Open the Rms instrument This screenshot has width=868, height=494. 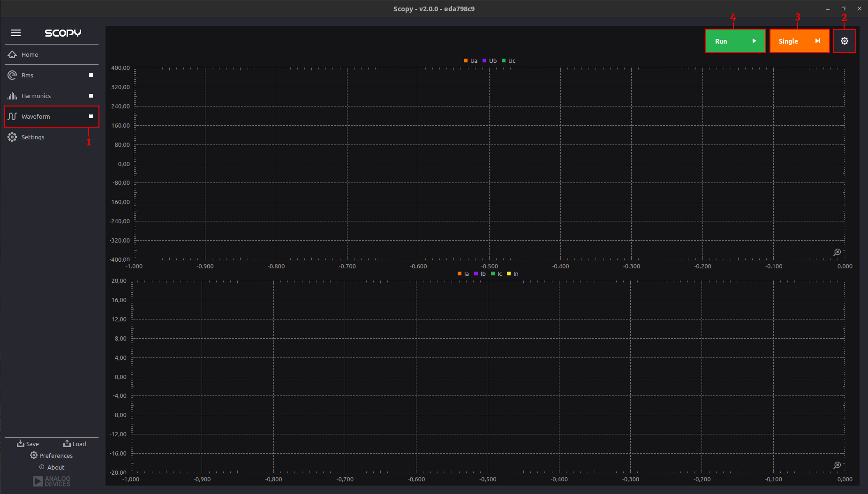pos(52,75)
